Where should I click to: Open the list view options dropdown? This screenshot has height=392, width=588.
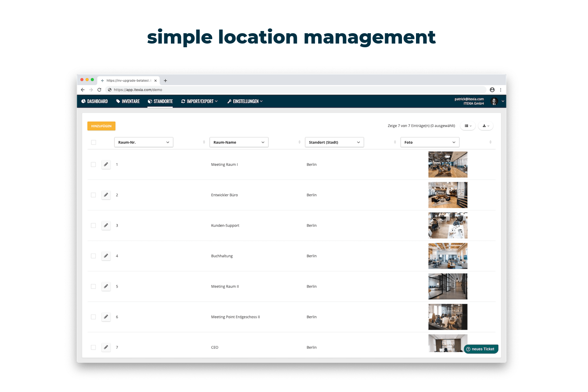click(468, 126)
